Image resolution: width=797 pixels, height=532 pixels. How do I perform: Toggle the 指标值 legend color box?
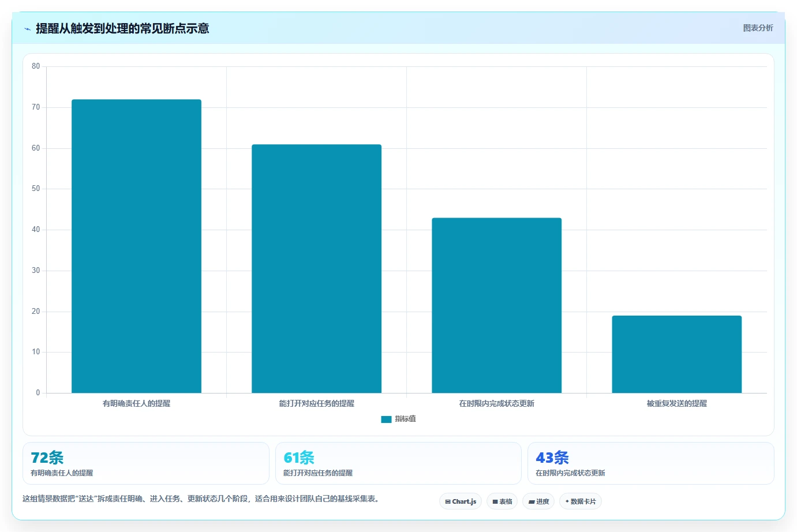(386, 419)
